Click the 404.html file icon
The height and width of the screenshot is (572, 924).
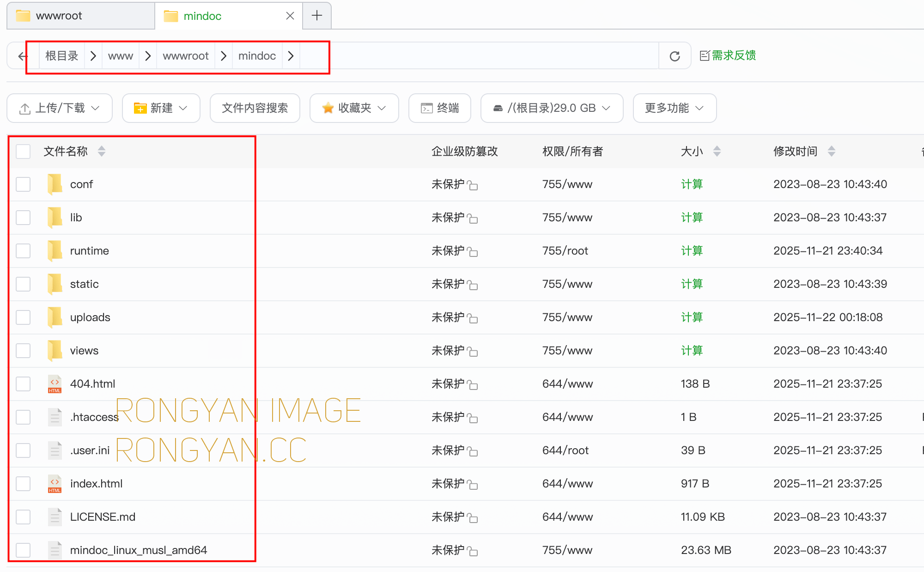pos(55,383)
